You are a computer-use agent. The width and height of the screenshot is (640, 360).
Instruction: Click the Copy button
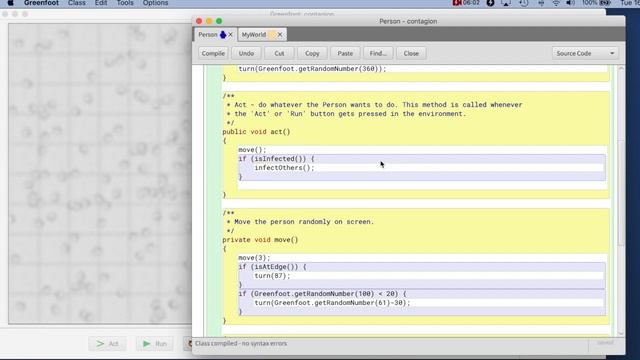tap(312, 53)
